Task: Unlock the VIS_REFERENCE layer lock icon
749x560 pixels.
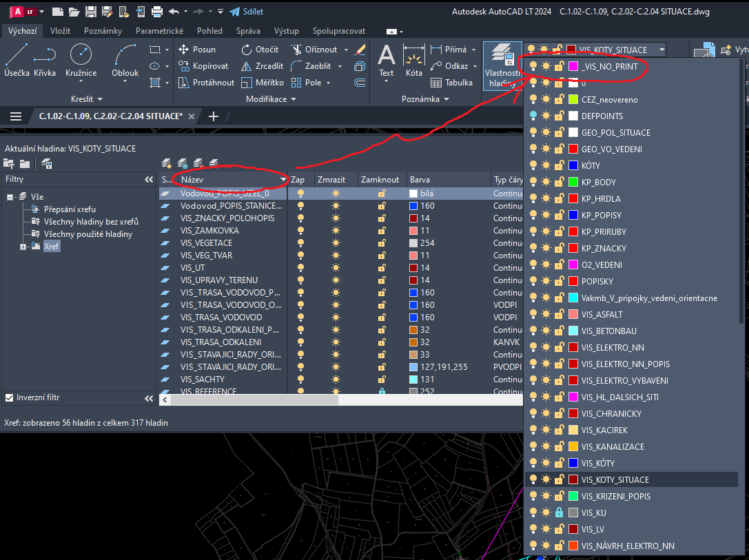Action: 381,392
